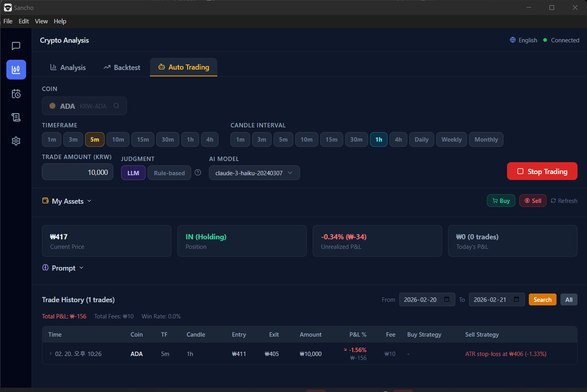Screen dimensions: 587x392
Task: Collapse the My Assets section
Action: point(90,201)
